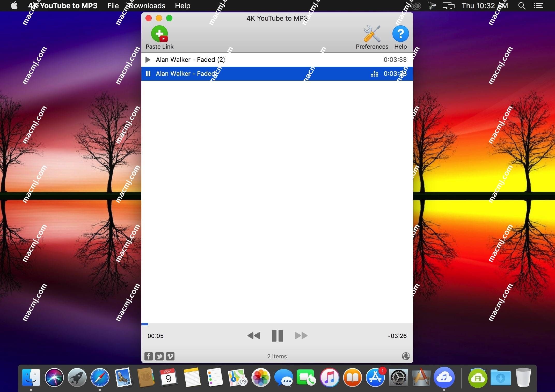Click the Paste Link button
This screenshot has height=392, width=555.
pos(159,38)
